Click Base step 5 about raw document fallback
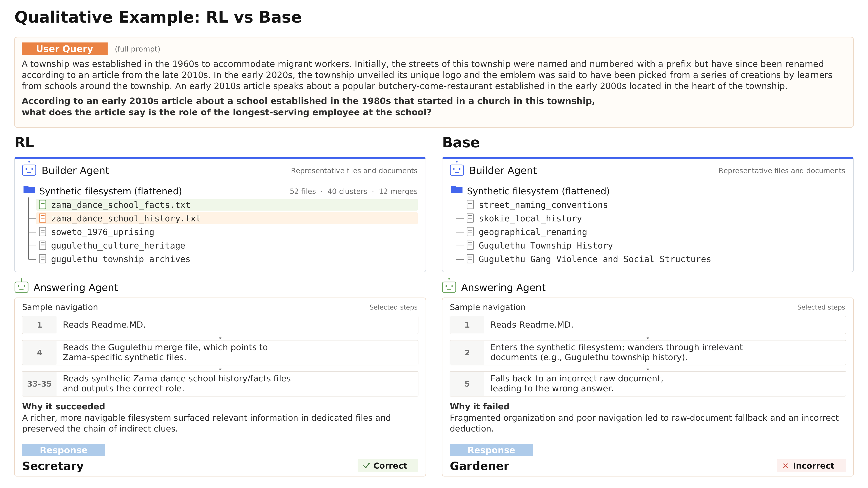 coord(648,384)
